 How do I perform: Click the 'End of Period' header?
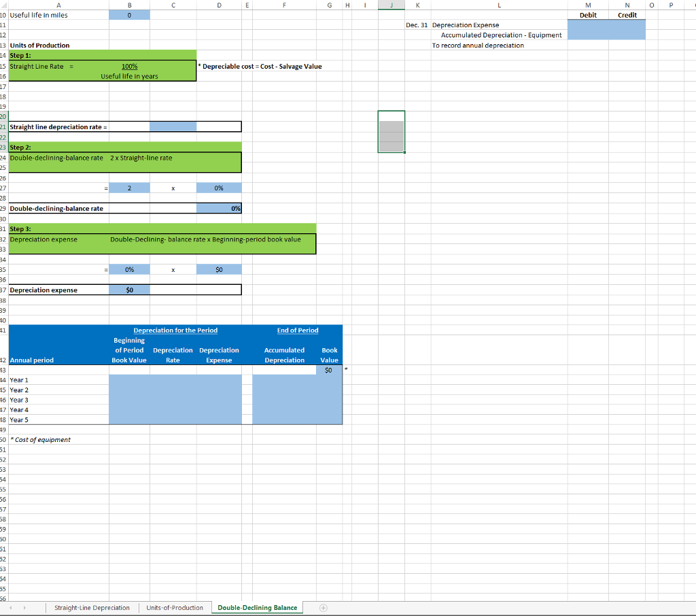pyautogui.click(x=298, y=330)
